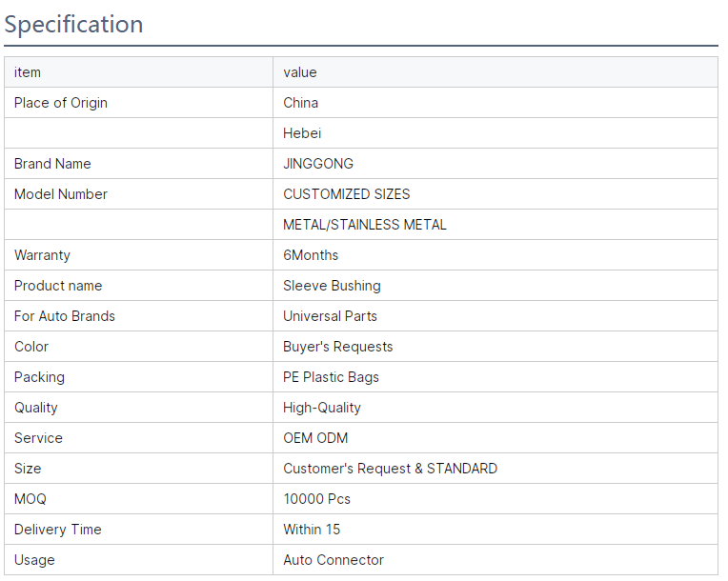The image size is (728, 581).
Task: Select the JINGGONG brand name value
Action: tap(318, 164)
